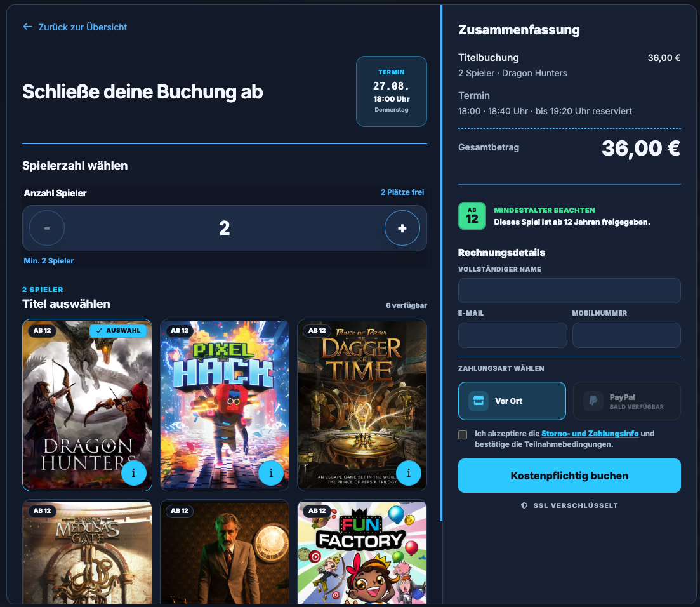The image size is (700, 607).
Task: Click the SSL shield icon
Action: tap(524, 505)
